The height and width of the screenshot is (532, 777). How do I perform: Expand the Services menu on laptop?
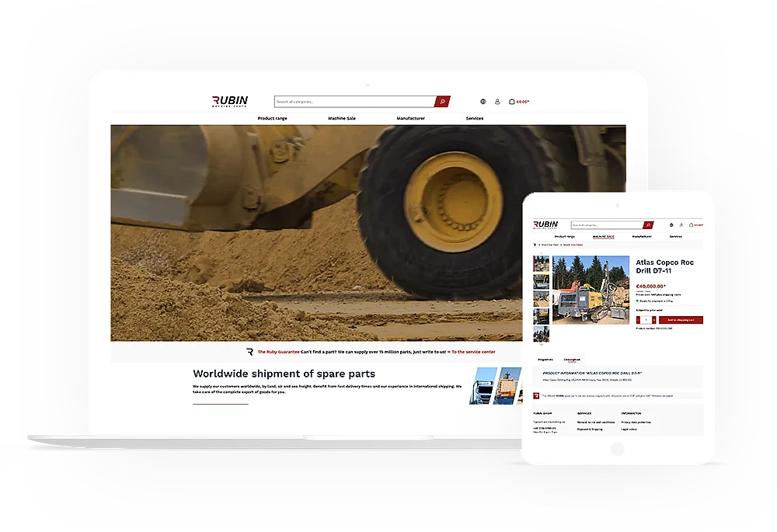(x=474, y=118)
